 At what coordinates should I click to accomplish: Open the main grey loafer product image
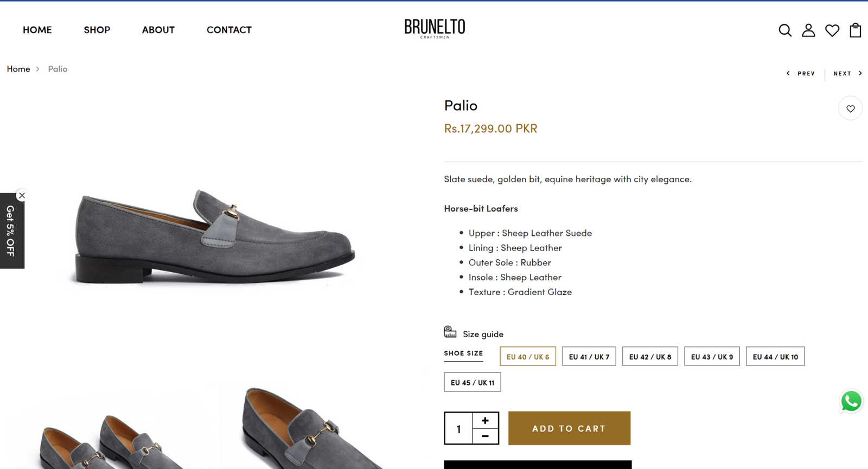(x=215, y=236)
